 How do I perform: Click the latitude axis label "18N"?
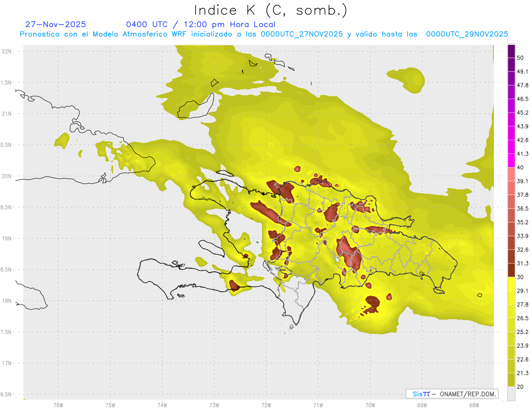pyautogui.click(x=6, y=301)
